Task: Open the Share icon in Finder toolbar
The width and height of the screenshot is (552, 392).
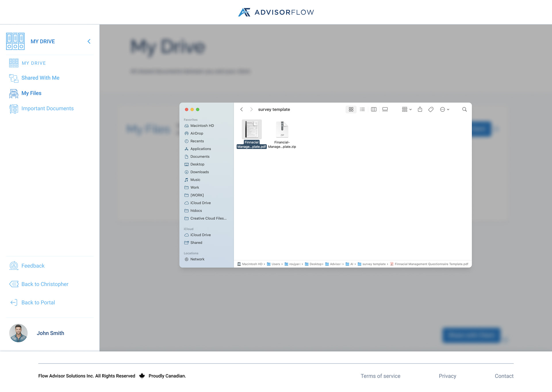Action: click(420, 109)
